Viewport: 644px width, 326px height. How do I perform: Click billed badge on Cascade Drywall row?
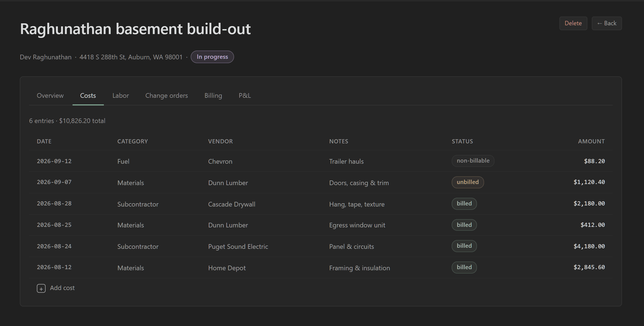(x=464, y=204)
